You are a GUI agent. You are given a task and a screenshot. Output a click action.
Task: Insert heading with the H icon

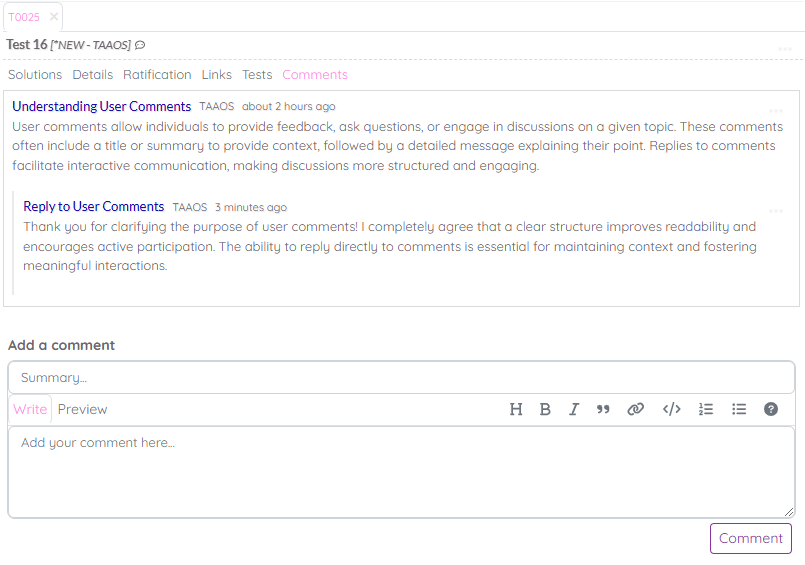(x=516, y=409)
